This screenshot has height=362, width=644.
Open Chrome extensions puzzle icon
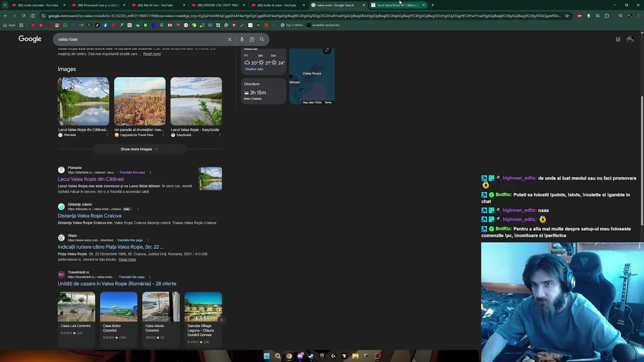pyautogui.click(x=607, y=16)
